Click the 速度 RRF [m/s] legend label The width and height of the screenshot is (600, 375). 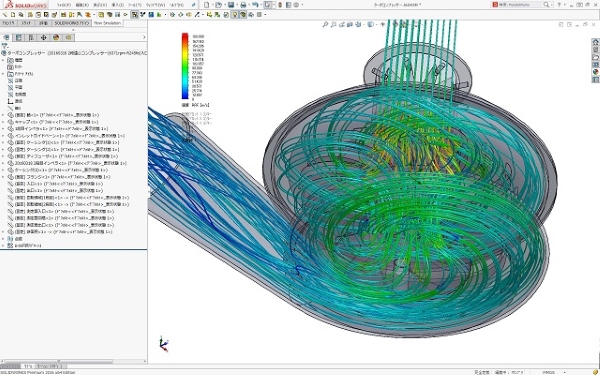point(195,104)
